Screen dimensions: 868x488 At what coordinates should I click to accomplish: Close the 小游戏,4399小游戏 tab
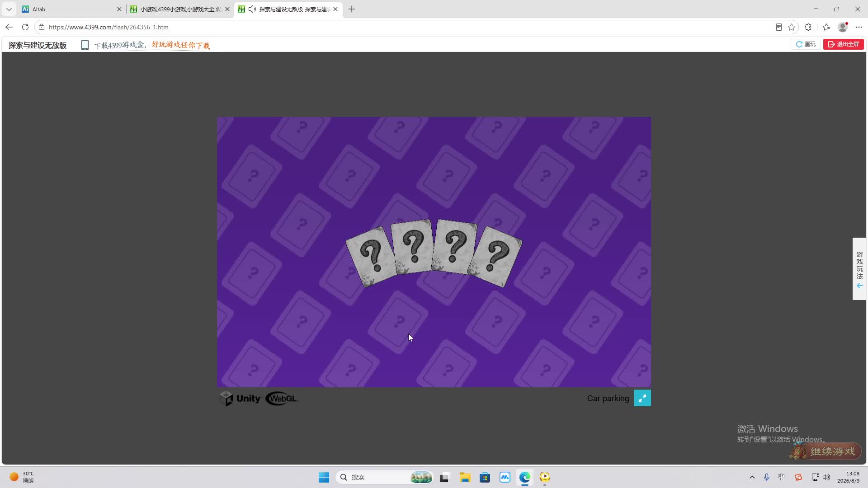point(227,9)
